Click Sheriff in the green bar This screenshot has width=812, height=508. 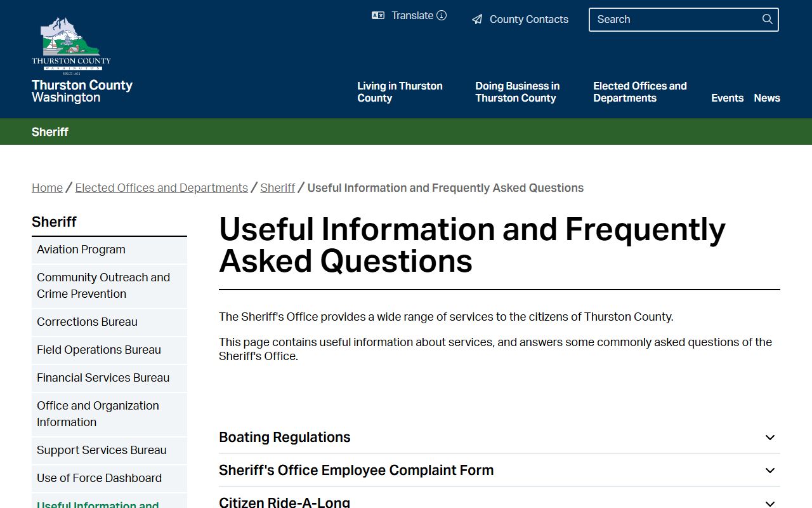[50, 131]
